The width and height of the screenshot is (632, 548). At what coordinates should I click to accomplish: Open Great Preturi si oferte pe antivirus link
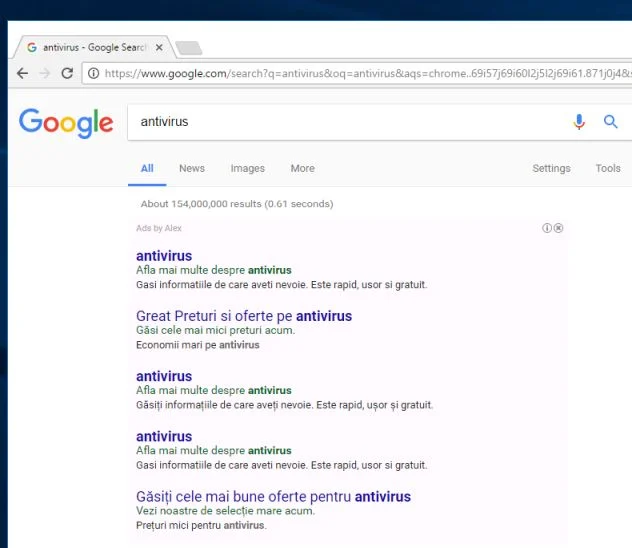pos(244,316)
